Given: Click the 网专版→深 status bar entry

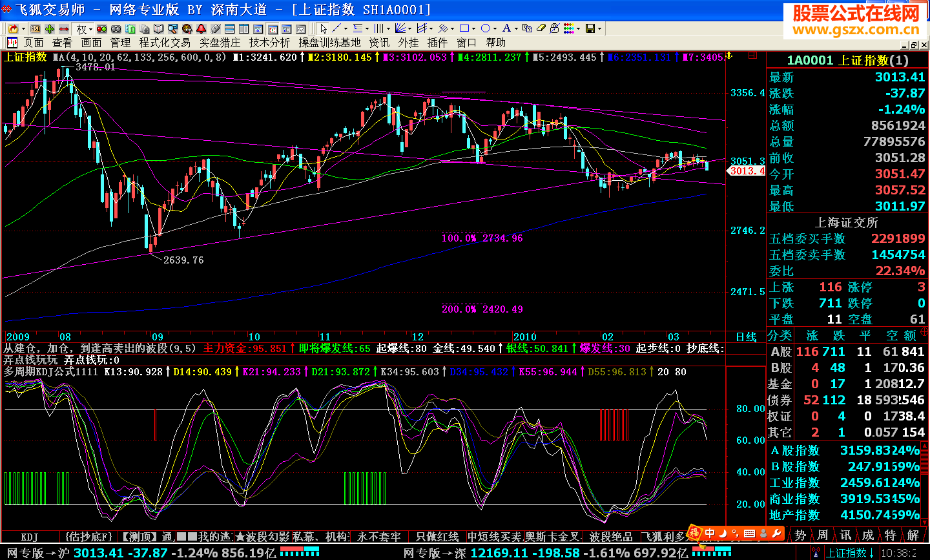Looking at the screenshot, I should pos(435,553).
